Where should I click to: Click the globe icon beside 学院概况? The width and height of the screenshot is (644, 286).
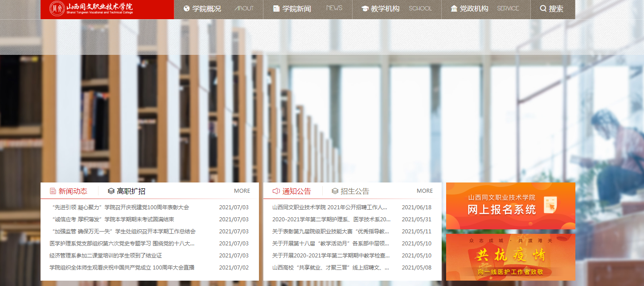(186, 8)
